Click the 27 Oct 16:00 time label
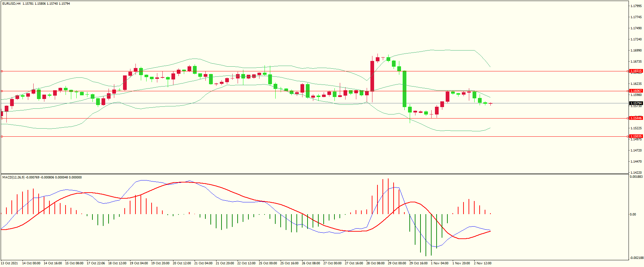This screenshot has width=644, height=267. (354, 263)
